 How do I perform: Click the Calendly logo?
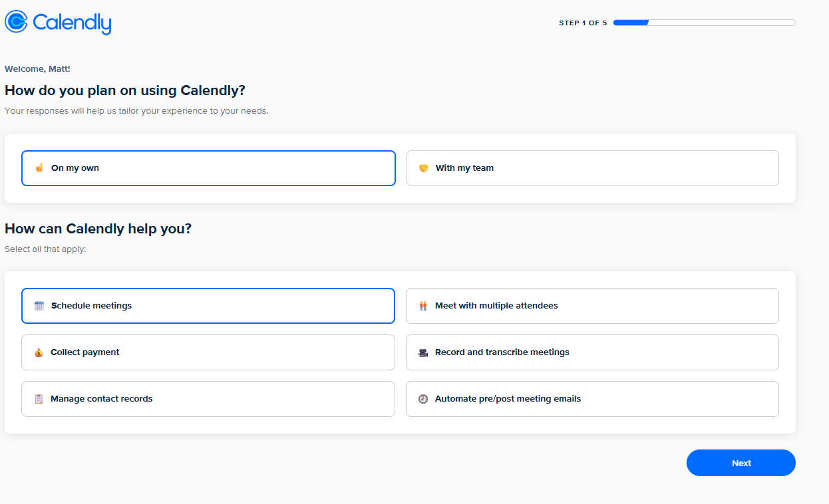click(58, 22)
